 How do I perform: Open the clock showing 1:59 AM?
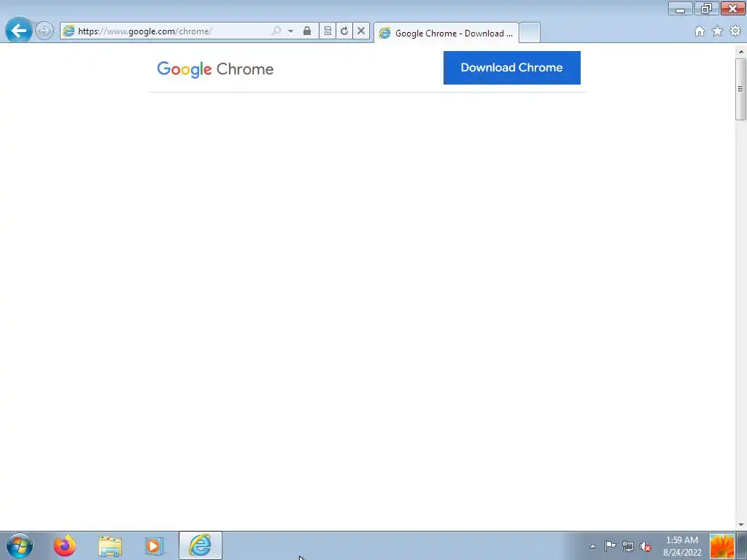(682, 546)
